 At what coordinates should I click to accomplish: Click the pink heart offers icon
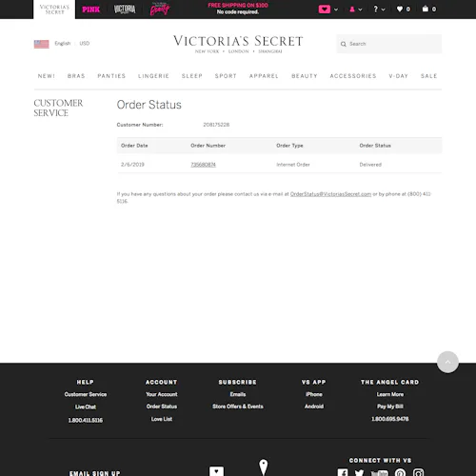click(325, 10)
